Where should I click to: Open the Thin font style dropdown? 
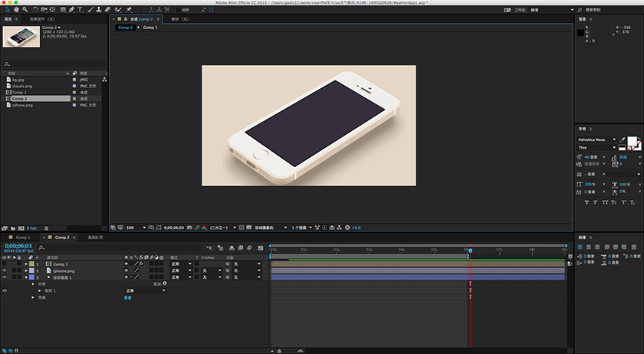596,147
